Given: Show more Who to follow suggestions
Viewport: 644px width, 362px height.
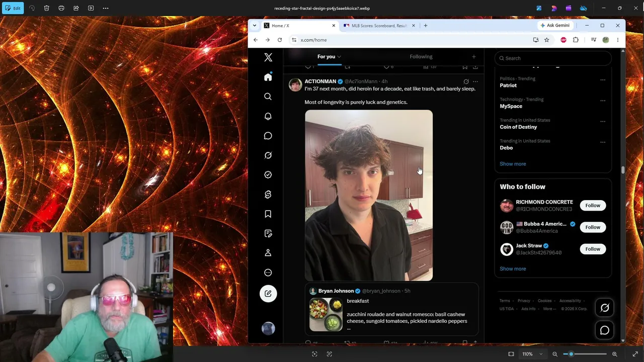Looking at the screenshot, I should click(x=513, y=269).
